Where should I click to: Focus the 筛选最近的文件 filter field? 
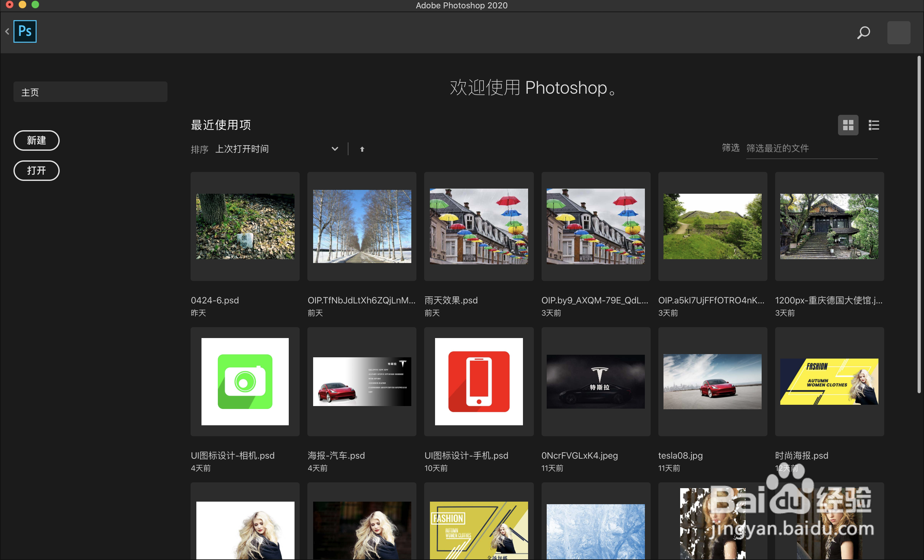811,148
